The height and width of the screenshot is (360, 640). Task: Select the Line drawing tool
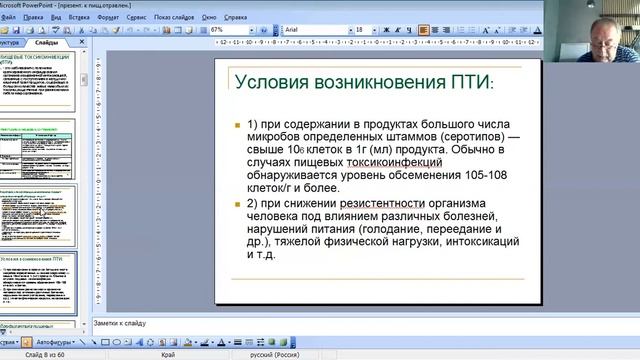tap(82, 342)
